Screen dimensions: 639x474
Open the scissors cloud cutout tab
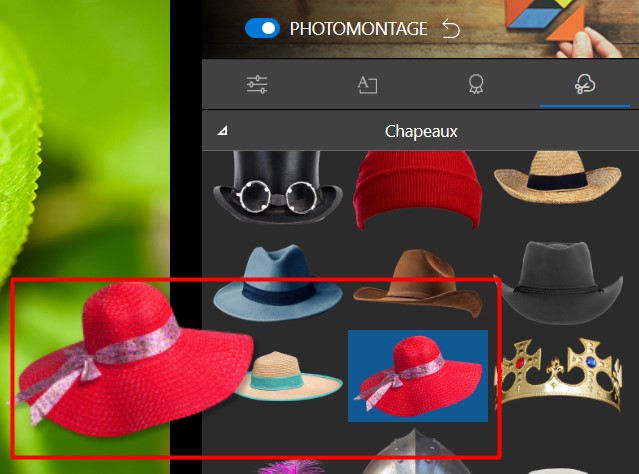585,84
